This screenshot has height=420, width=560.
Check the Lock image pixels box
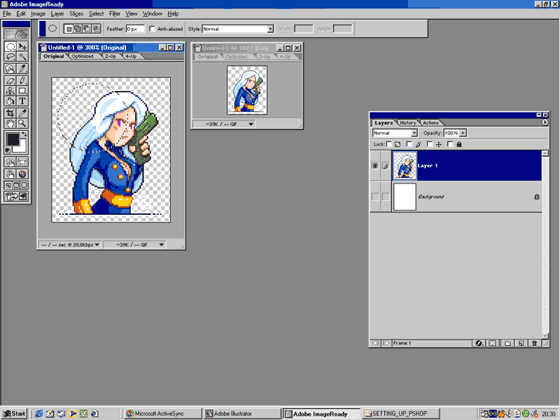pos(409,144)
